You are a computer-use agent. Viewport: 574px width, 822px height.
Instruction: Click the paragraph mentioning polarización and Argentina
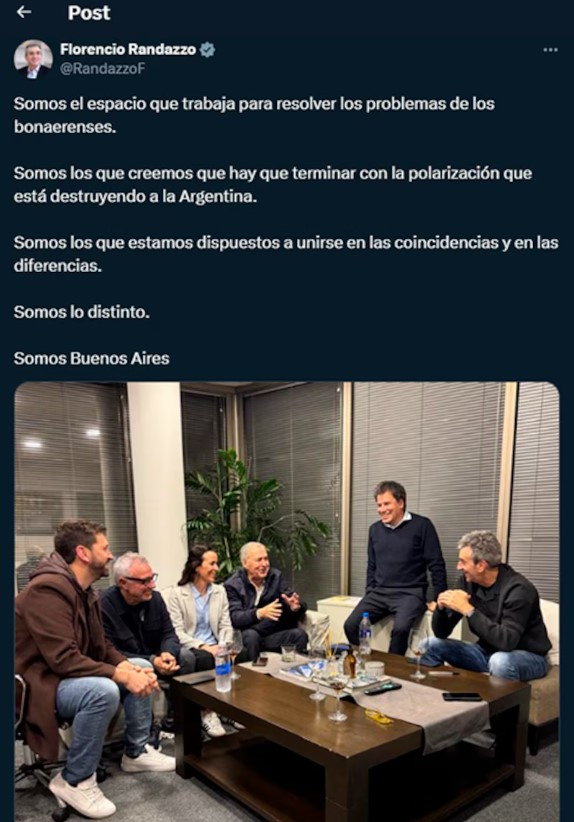click(x=273, y=185)
